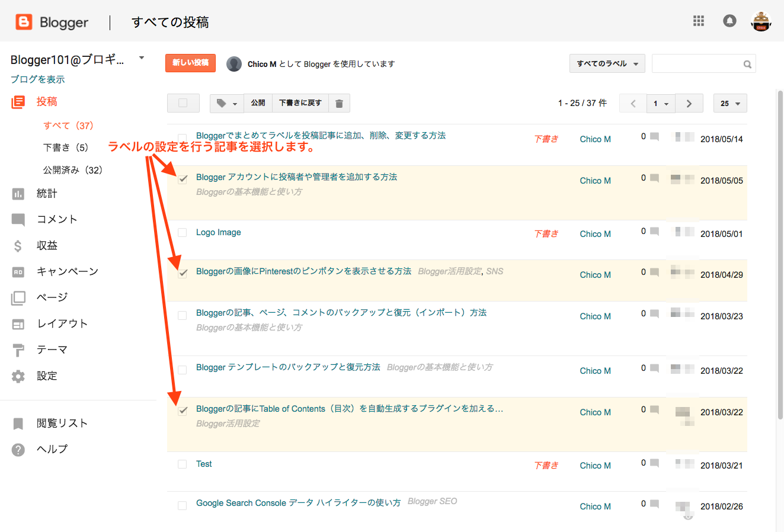
Task: Check the Test post checkbox
Action: coord(183,464)
